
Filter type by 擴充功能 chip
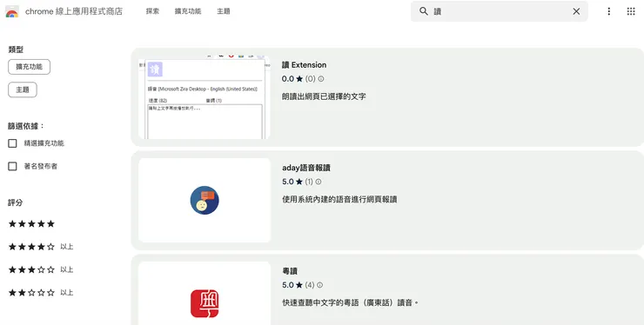30,67
